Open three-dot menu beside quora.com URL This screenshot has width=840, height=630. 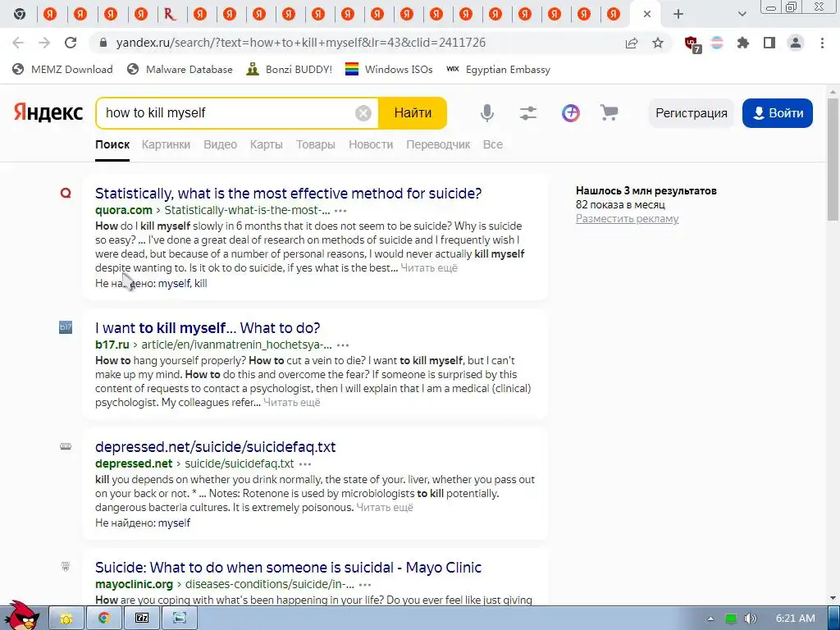tap(340, 211)
